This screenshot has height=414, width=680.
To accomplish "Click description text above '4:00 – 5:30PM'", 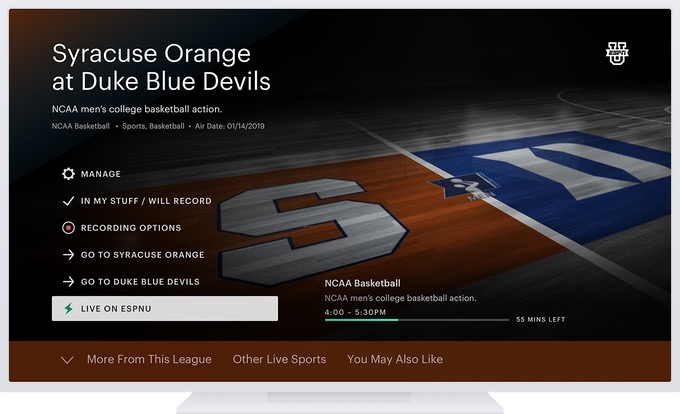I will pyautogui.click(x=400, y=298).
